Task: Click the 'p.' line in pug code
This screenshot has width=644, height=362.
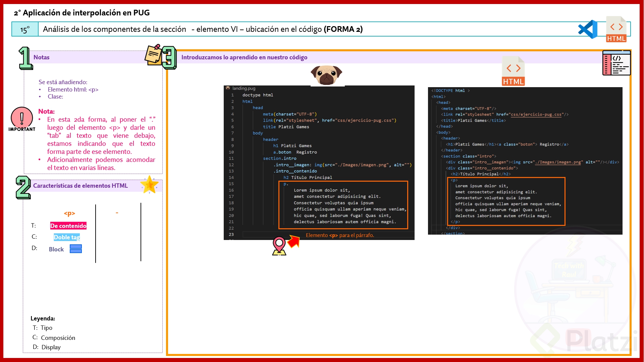Action: 286,184
